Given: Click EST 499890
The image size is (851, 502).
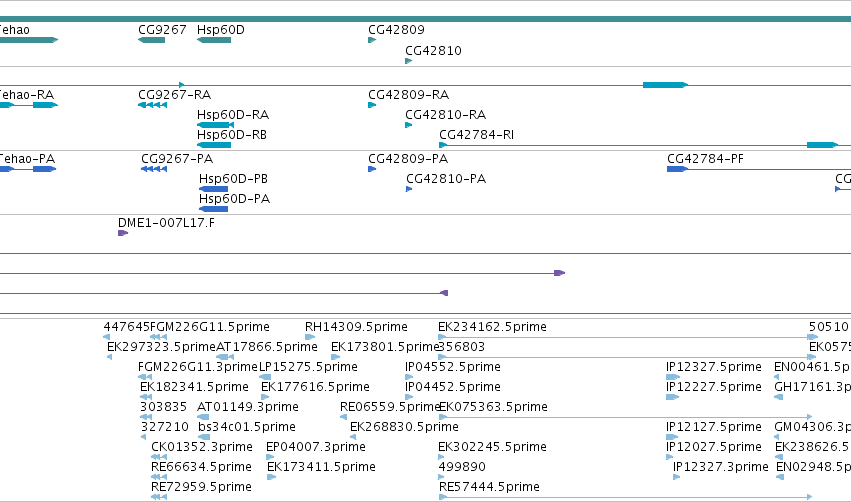Looking at the screenshot, I should [462, 467].
